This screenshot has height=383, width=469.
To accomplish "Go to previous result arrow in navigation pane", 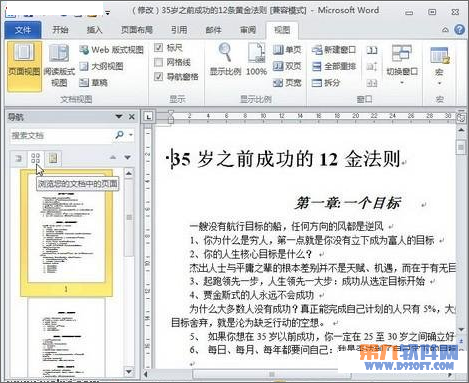I will [x=113, y=157].
